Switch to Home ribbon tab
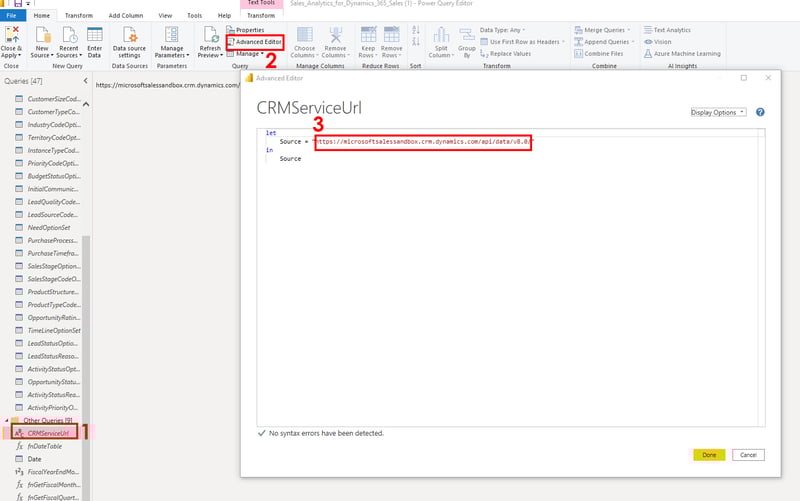This screenshot has height=501, width=800. [x=42, y=15]
